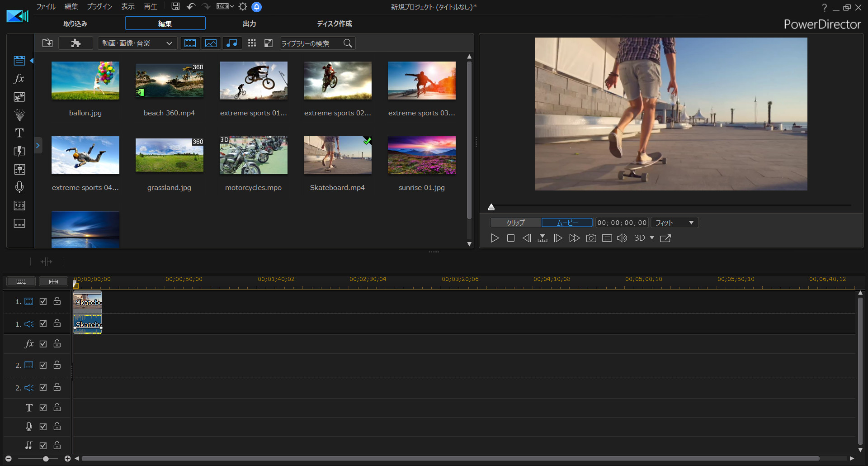Open the help question mark icon
868x466 pixels.
(x=824, y=8)
